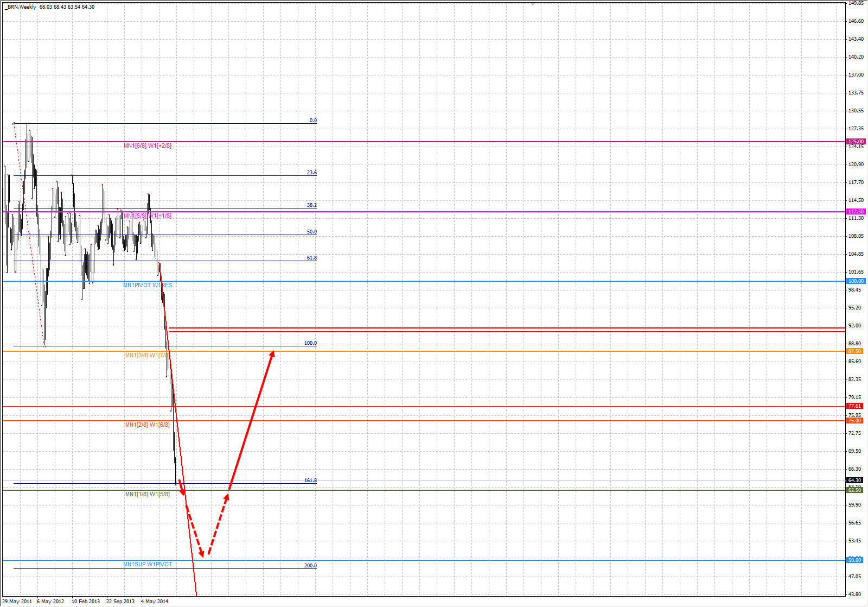
Task: Select the 61.8 Fibonacci level label
Action: (311, 258)
